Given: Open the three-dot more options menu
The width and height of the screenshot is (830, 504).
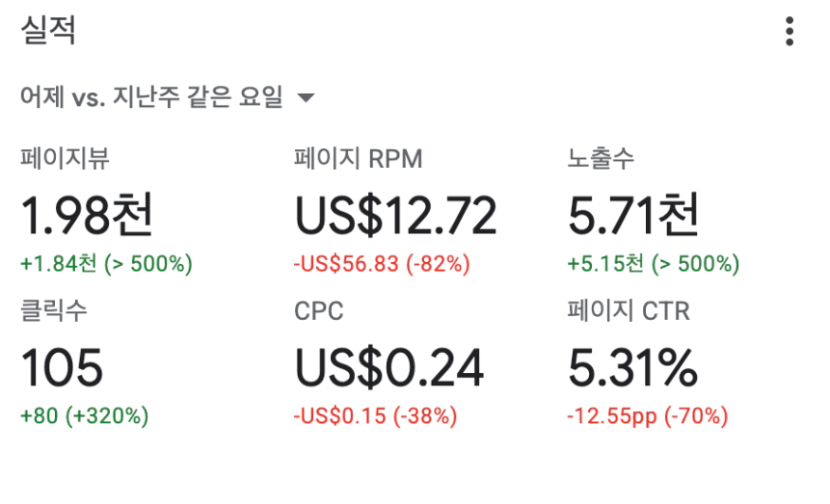Looking at the screenshot, I should (x=790, y=31).
